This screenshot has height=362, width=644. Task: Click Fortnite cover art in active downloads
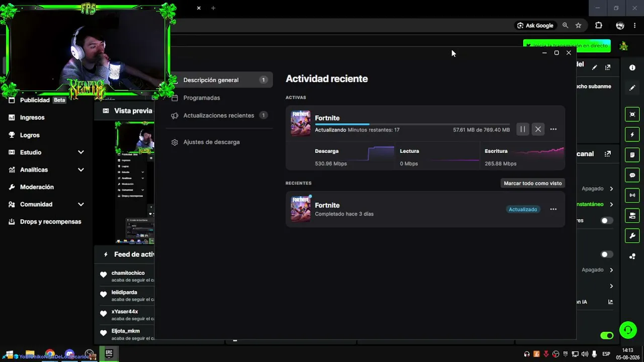300,123
